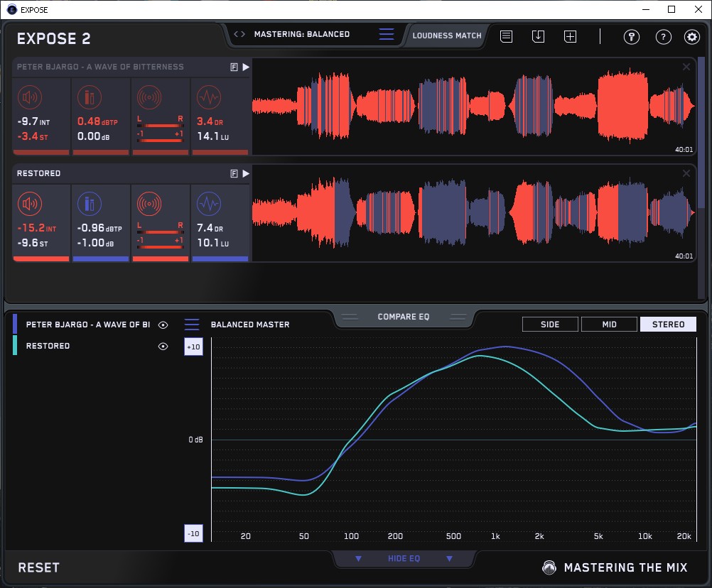Click the L/R stereo meter on Peter Bjargo
Screen dimensions: 712x588
pos(161,129)
